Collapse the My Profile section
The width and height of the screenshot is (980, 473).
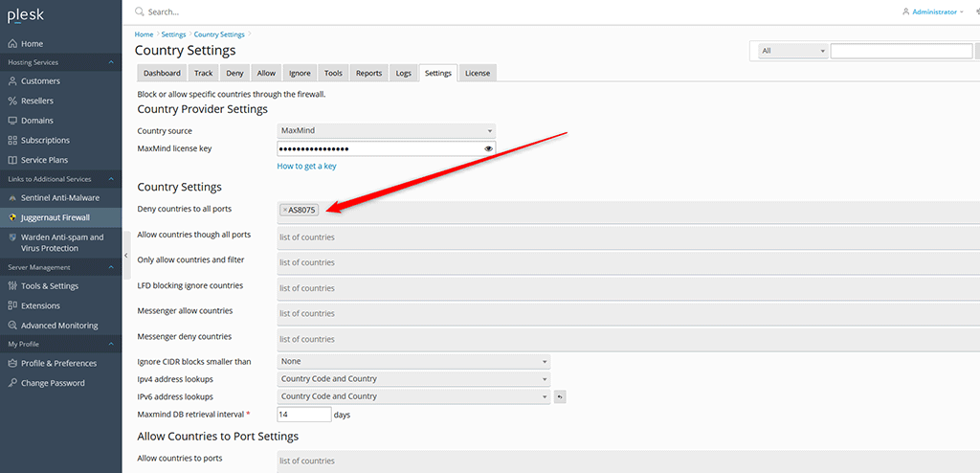111,344
